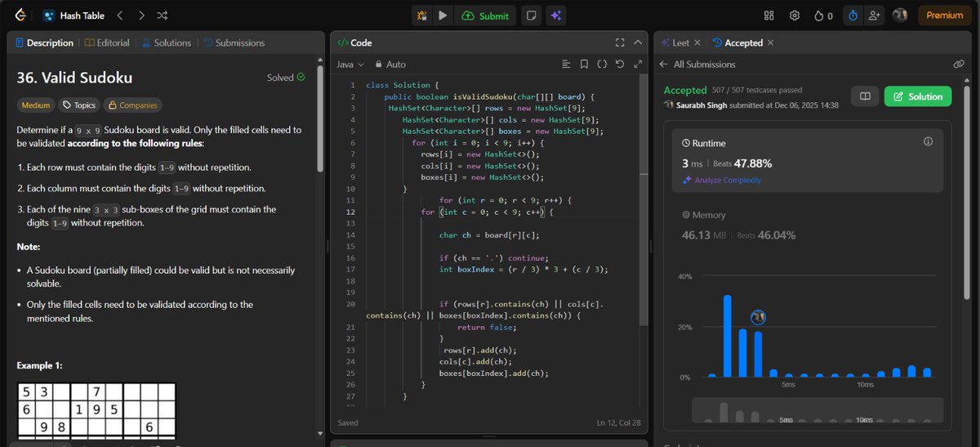
Task: Reset code with the undo arrow icon
Action: click(619, 64)
